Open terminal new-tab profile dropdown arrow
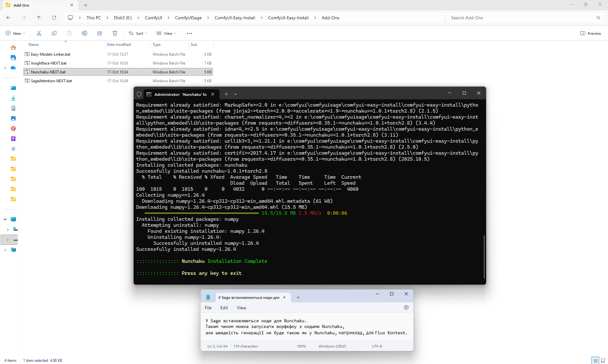 tap(236, 94)
